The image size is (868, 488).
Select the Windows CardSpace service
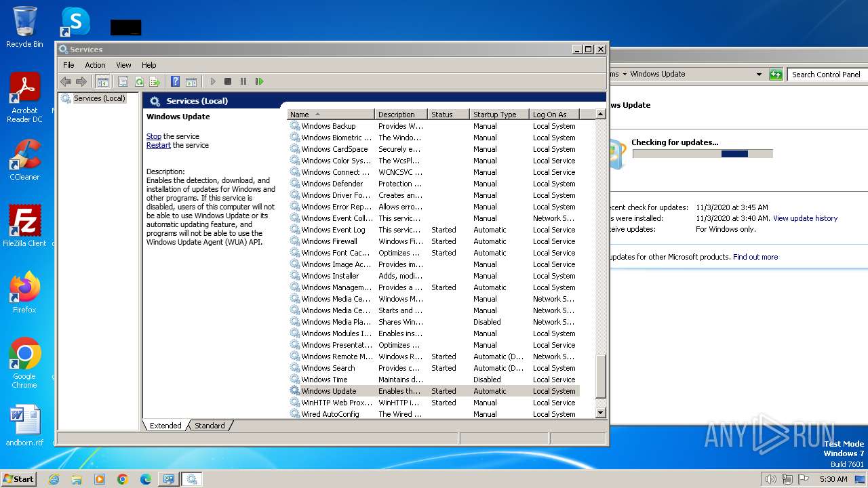(434, 149)
